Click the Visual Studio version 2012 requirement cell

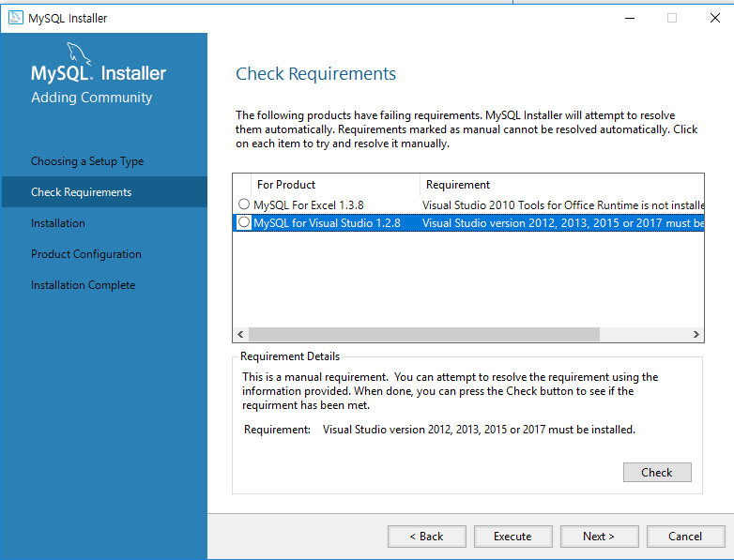point(562,223)
